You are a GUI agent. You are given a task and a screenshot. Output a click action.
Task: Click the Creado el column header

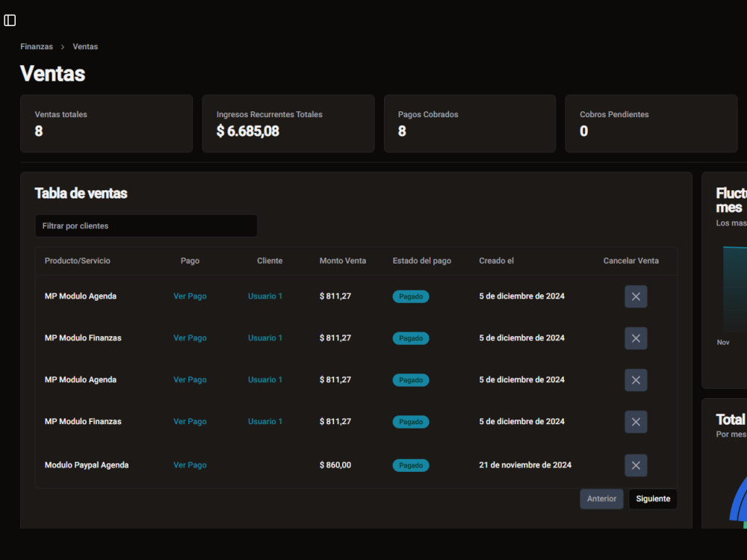tap(497, 261)
